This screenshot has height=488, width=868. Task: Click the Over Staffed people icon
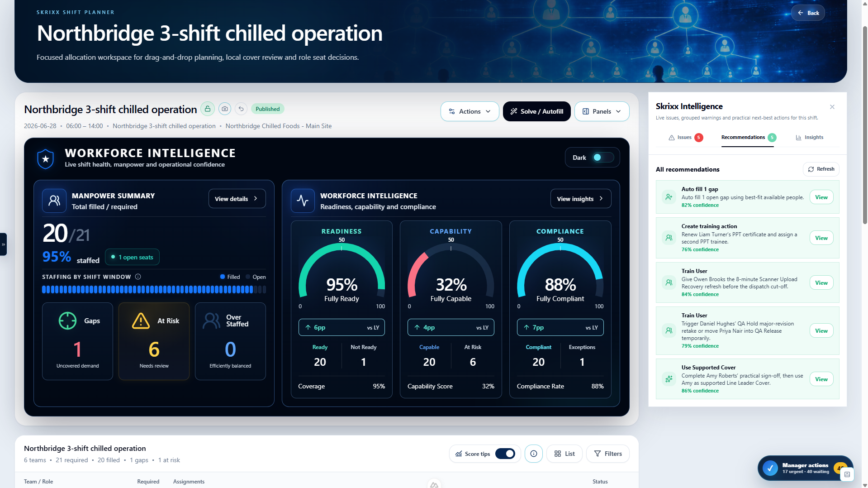coord(211,321)
